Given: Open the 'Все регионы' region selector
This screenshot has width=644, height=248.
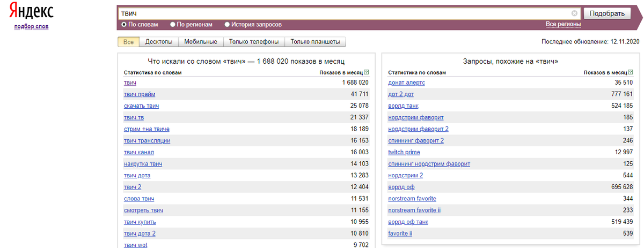Looking at the screenshot, I should [563, 24].
